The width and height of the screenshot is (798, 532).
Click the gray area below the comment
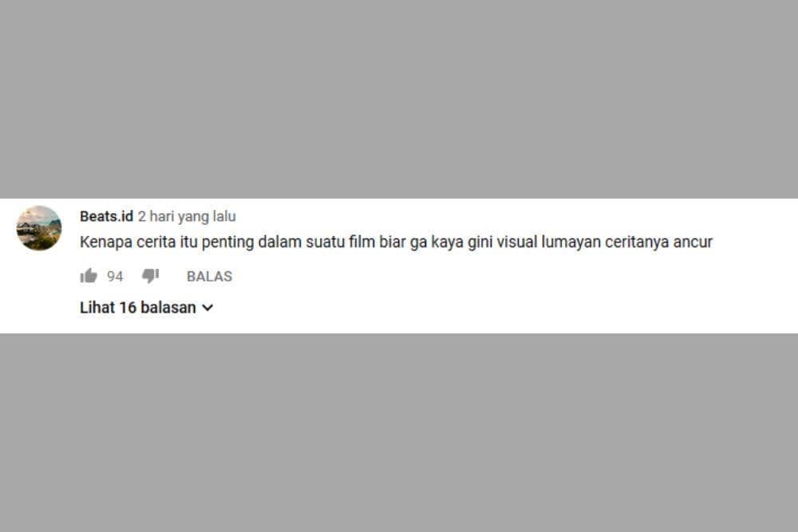[399, 432]
